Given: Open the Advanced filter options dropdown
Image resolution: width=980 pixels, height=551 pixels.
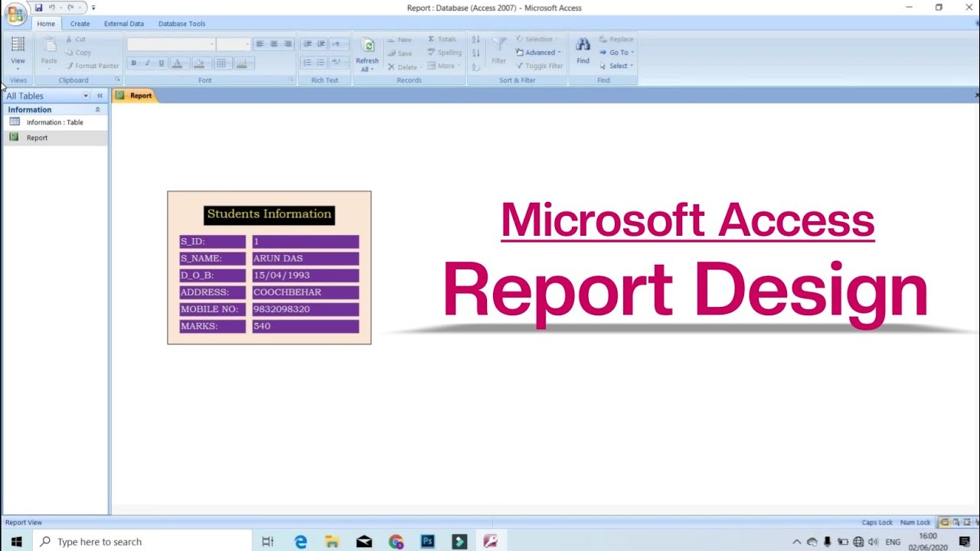Looking at the screenshot, I should 539,53.
